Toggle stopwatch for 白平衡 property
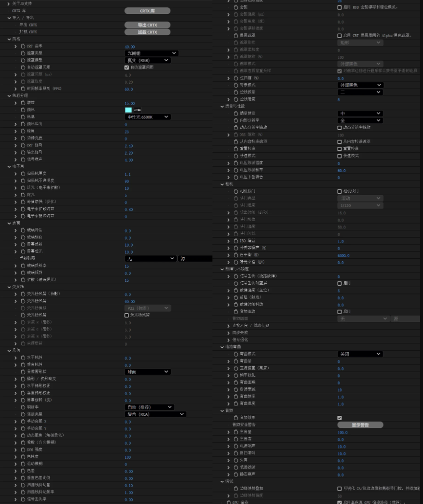Image resolution: width=423 pixels, height=504 pixels. [x=236, y=255]
